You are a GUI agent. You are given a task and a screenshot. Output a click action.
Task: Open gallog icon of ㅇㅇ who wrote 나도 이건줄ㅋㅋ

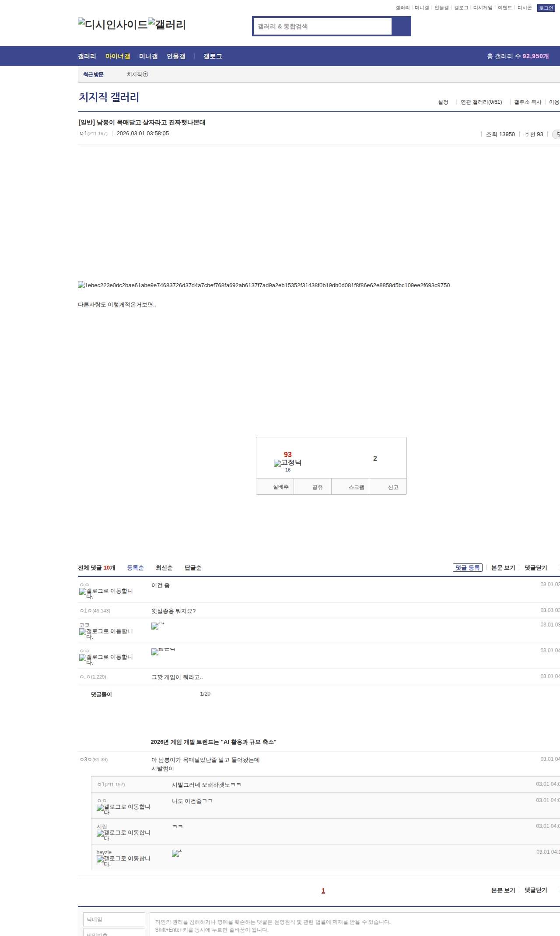123,809
